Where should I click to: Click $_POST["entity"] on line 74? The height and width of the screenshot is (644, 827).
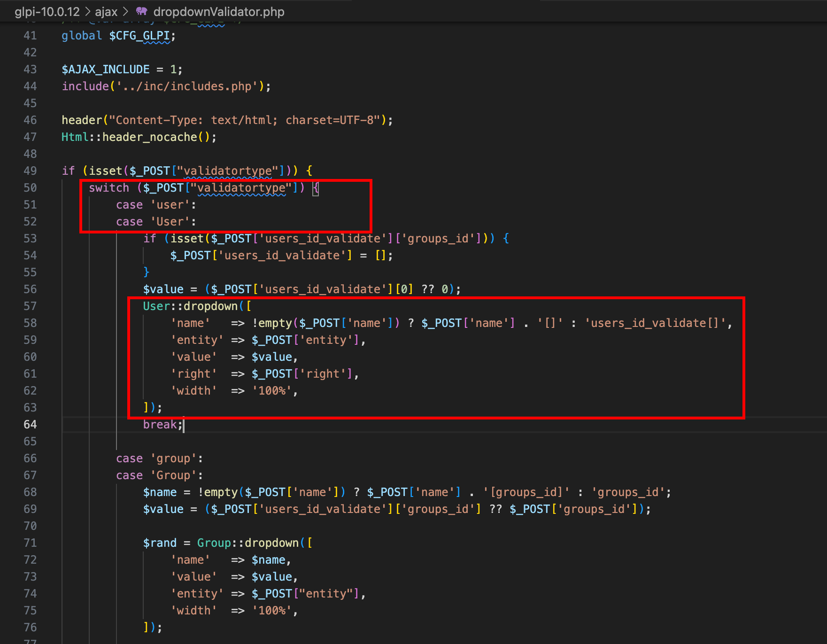click(305, 594)
